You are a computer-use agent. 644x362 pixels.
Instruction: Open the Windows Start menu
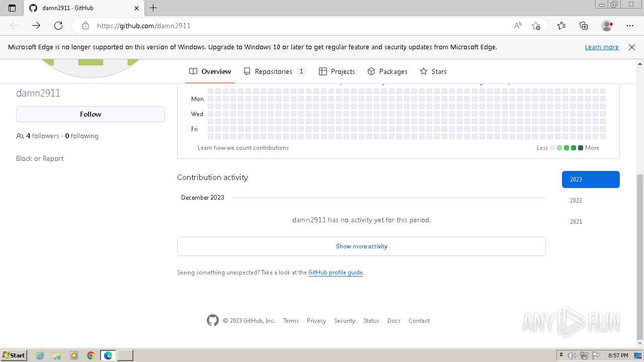14,355
